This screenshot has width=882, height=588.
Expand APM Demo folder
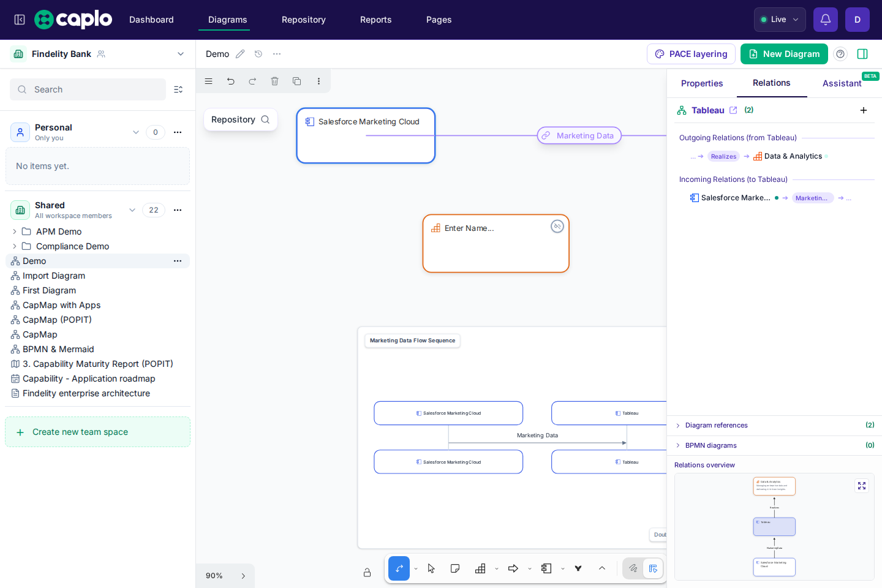coord(15,232)
